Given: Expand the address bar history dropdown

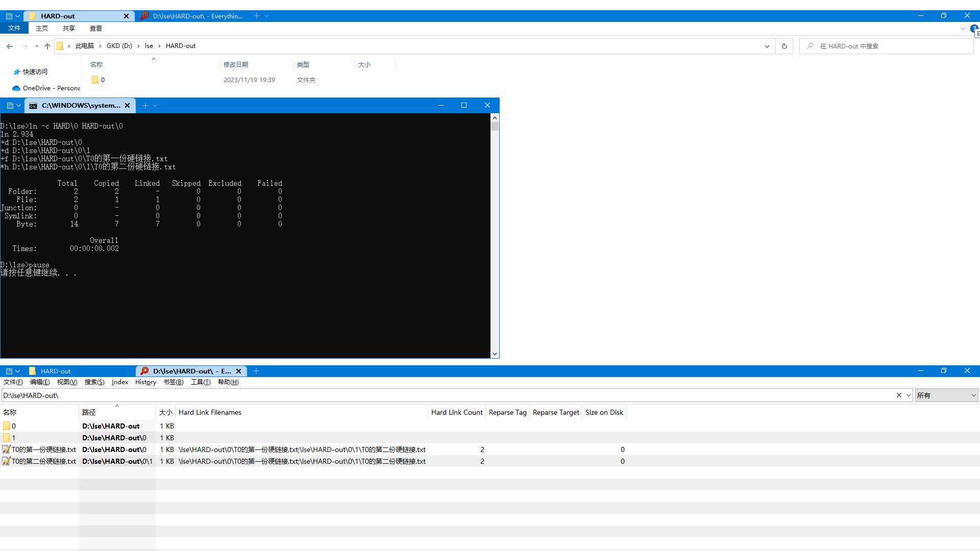Looking at the screenshot, I should [767, 46].
